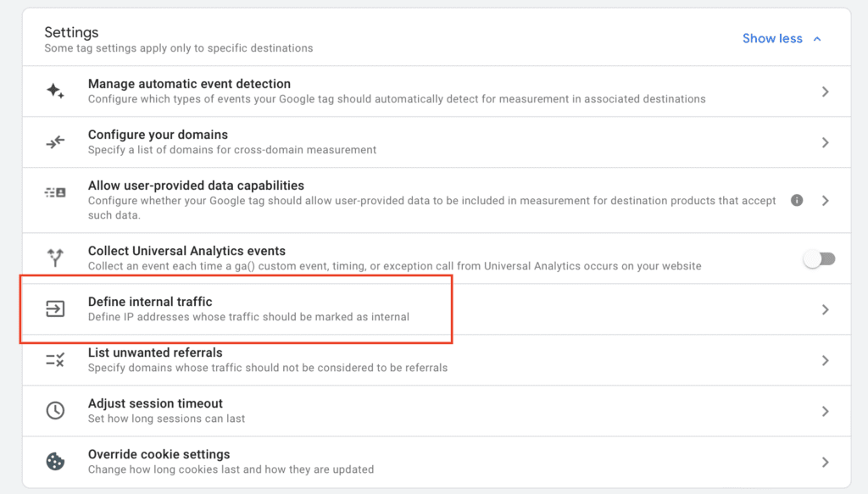868x494 pixels.
Task: Collapse settings with the up caret
Action: [817, 38]
